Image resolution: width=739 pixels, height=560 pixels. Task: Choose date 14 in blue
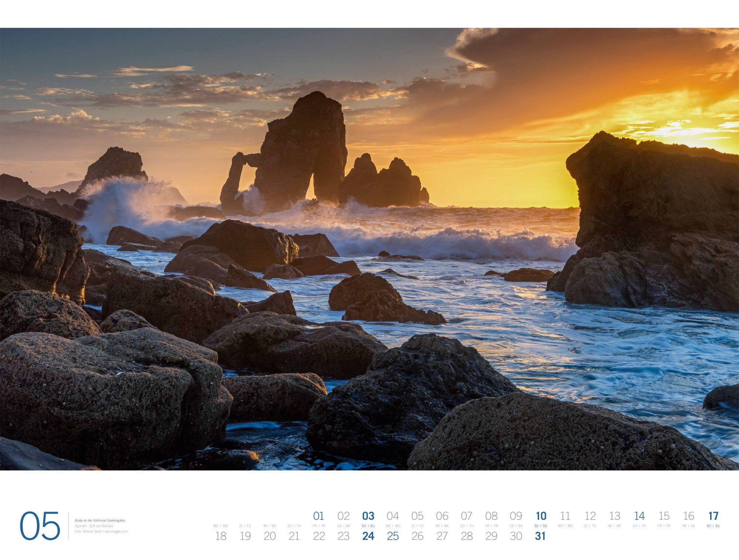pyautogui.click(x=639, y=516)
